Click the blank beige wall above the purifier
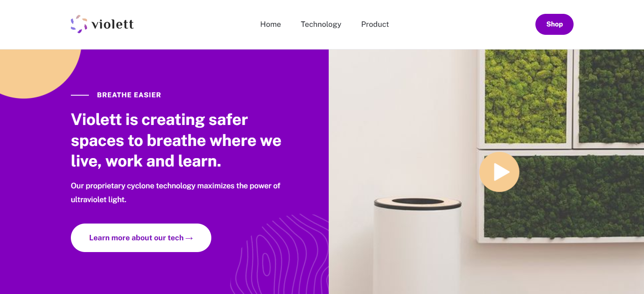This screenshot has width=644, height=294. 402,122
